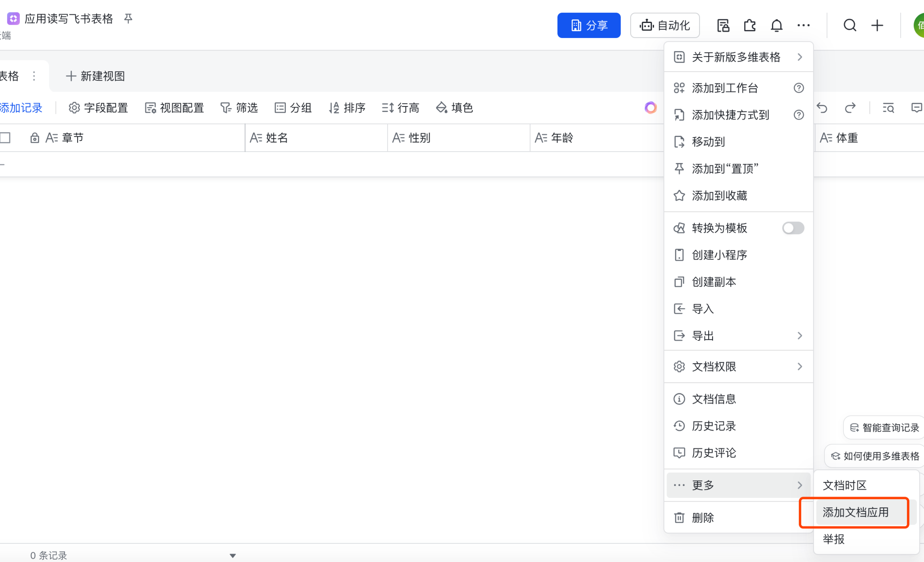
Task: Click help icon next to 添加到工作台
Action: 798,88
